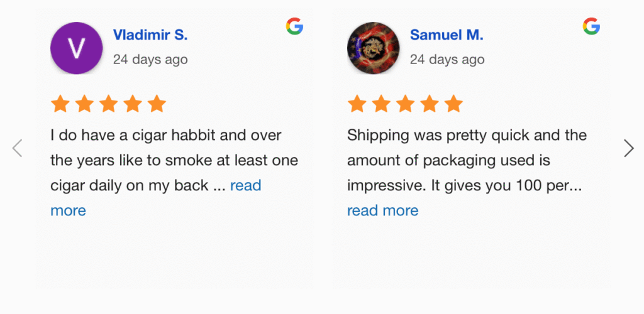
Task: Click the third star in Samuel's rating
Action: (405, 104)
